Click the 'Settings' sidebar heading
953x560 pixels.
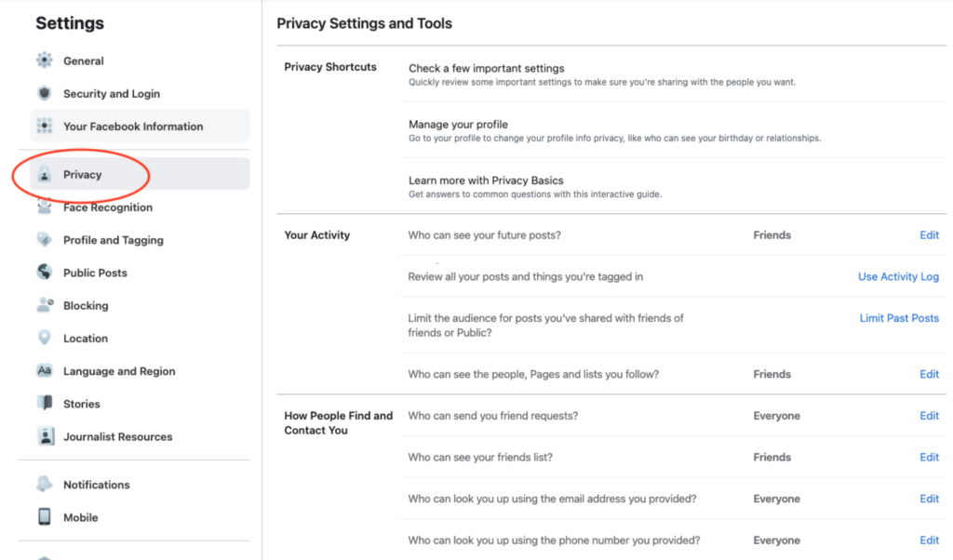click(x=69, y=23)
